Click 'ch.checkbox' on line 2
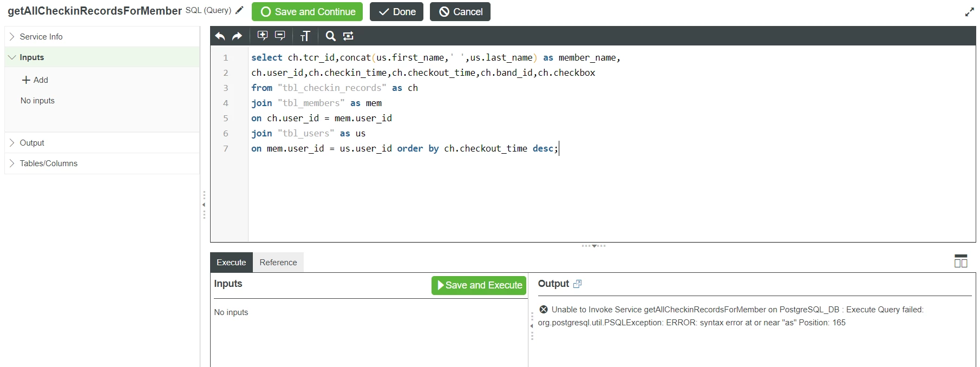Screen dimensions: 980x367 click(566, 73)
